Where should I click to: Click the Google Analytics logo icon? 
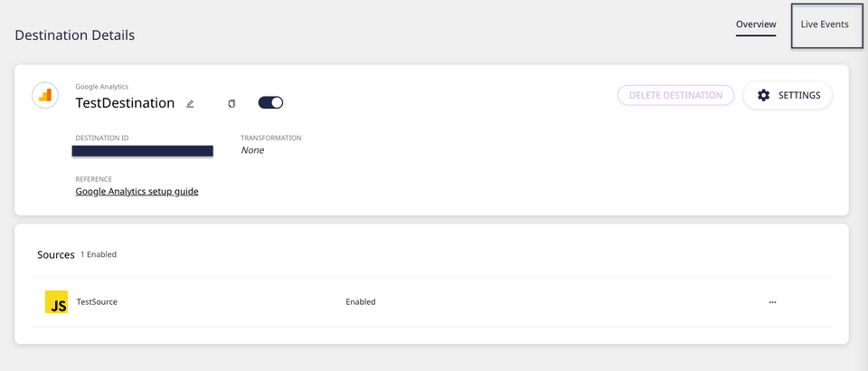45,95
